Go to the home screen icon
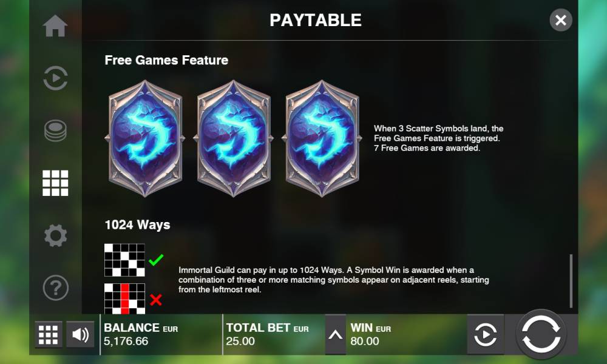This screenshot has height=364, width=607. click(55, 26)
